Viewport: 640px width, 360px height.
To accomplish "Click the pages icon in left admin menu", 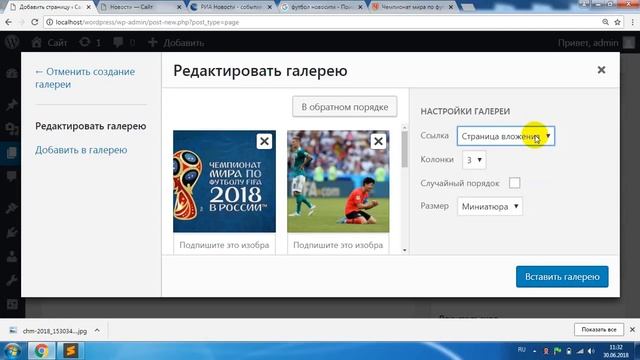I will [11, 153].
